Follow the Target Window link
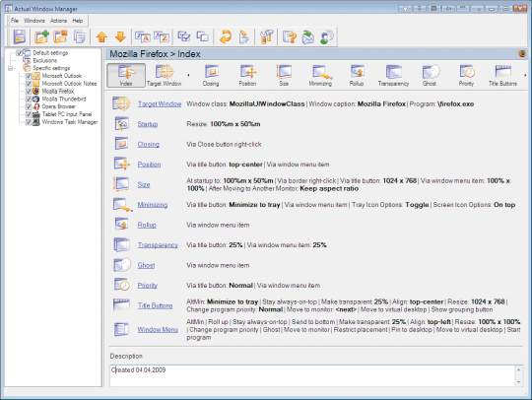The width and height of the screenshot is (532, 400). (160, 103)
